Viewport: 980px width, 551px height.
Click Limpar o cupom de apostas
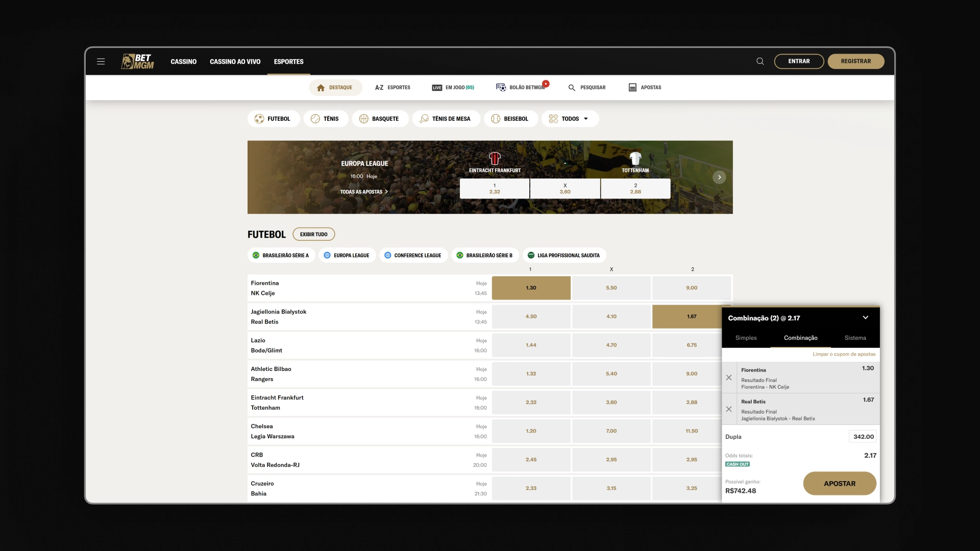click(844, 354)
